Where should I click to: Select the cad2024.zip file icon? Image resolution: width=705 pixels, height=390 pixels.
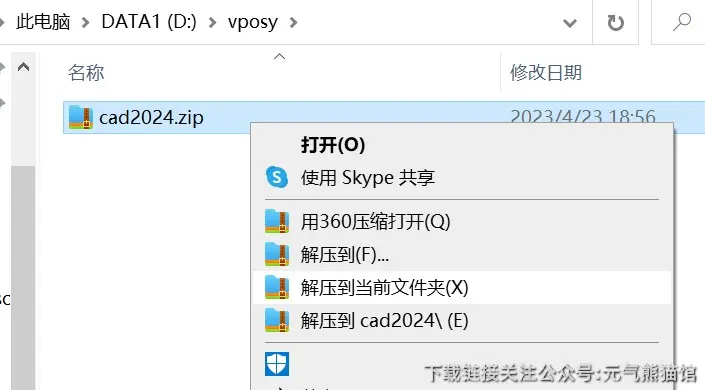coord(81,117)
